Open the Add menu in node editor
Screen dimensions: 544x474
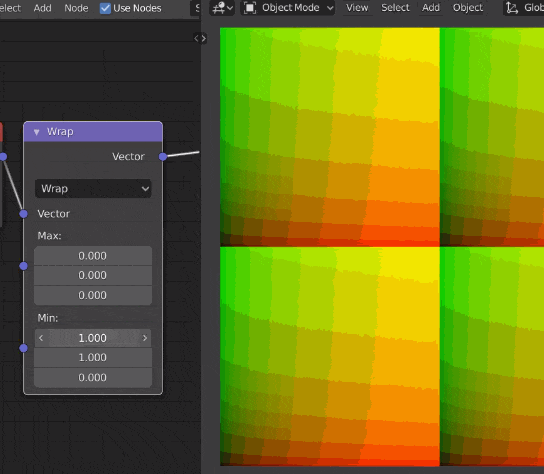pos(42,8)
